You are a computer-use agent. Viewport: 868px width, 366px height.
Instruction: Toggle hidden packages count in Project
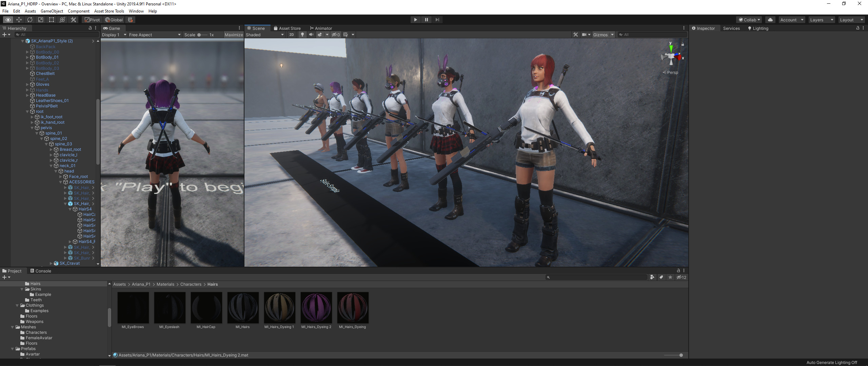click(x=682, y=277)
